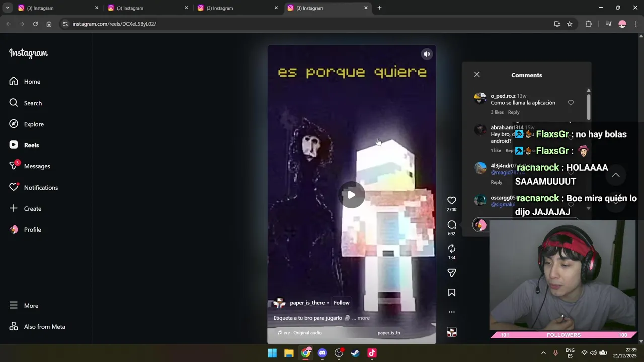Go to previous reel up arrow
This screenshot has height=362, width=644.
(615, 175)
